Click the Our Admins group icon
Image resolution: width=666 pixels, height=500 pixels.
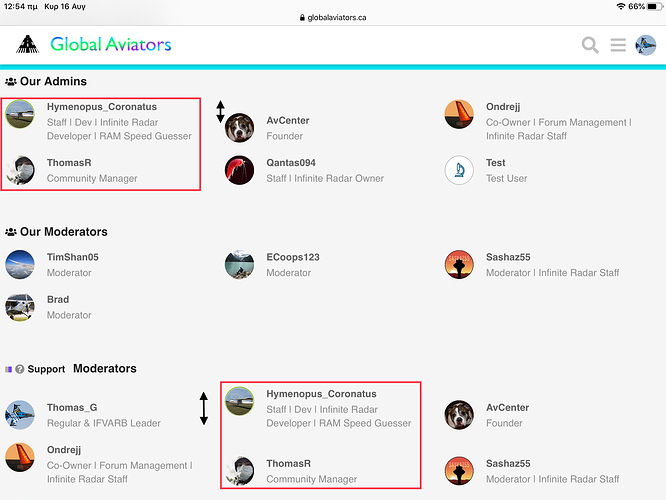coord(11,81)
